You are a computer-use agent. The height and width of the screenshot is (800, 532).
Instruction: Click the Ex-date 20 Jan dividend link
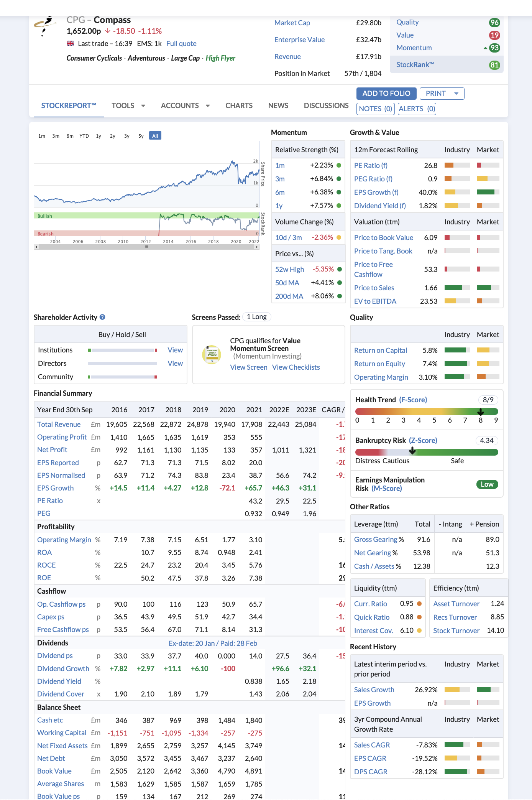[x=213, y=644]
